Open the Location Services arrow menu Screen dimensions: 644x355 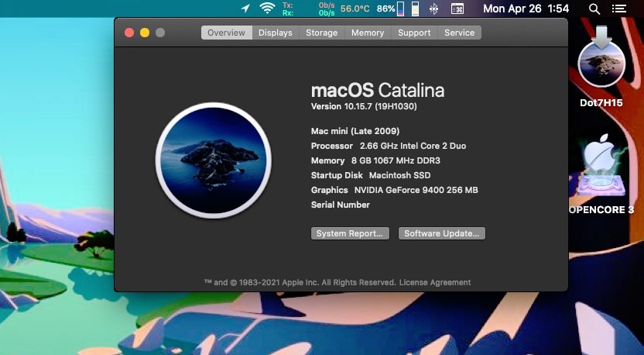click(245, 9)
